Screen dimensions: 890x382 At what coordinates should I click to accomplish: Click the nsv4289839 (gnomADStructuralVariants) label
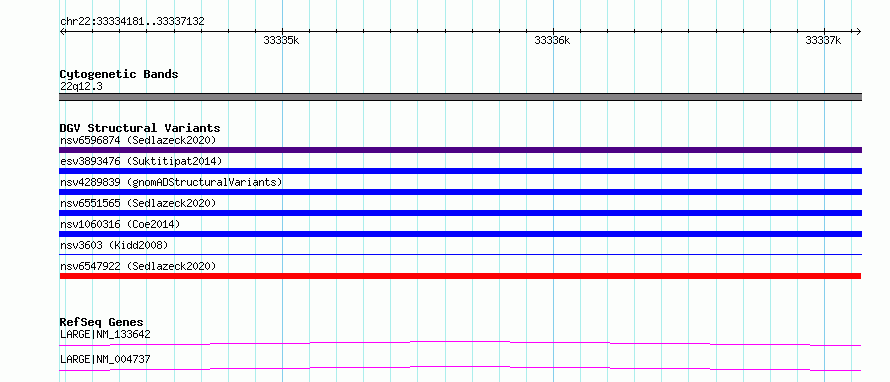coord(171,182)
